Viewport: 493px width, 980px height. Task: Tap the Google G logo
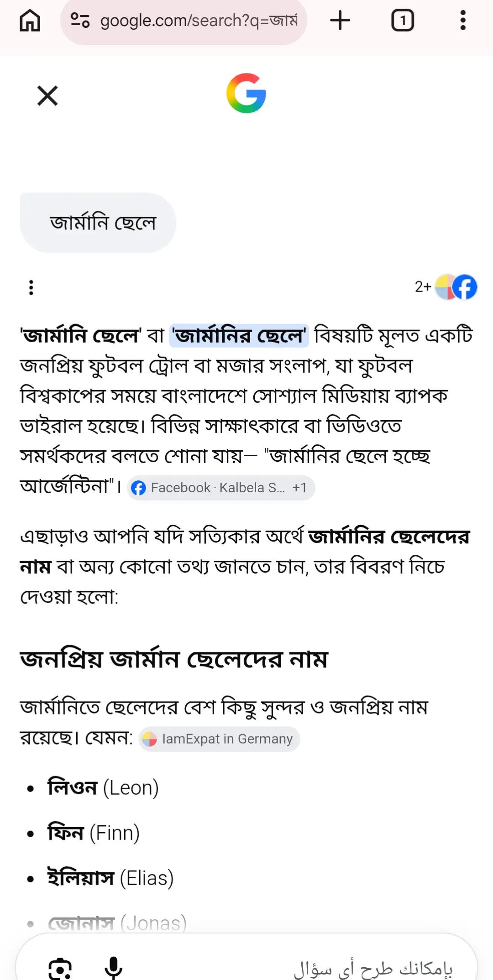246,93
